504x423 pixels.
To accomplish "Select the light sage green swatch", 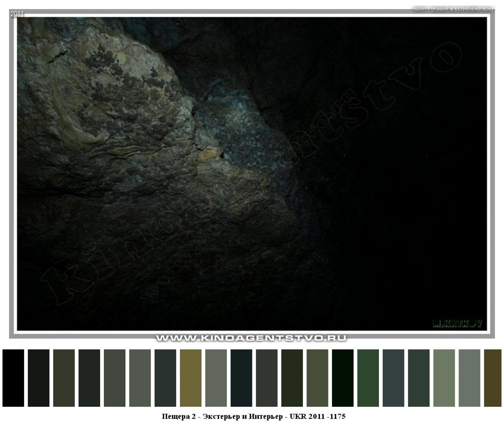I will click(444, 378).
